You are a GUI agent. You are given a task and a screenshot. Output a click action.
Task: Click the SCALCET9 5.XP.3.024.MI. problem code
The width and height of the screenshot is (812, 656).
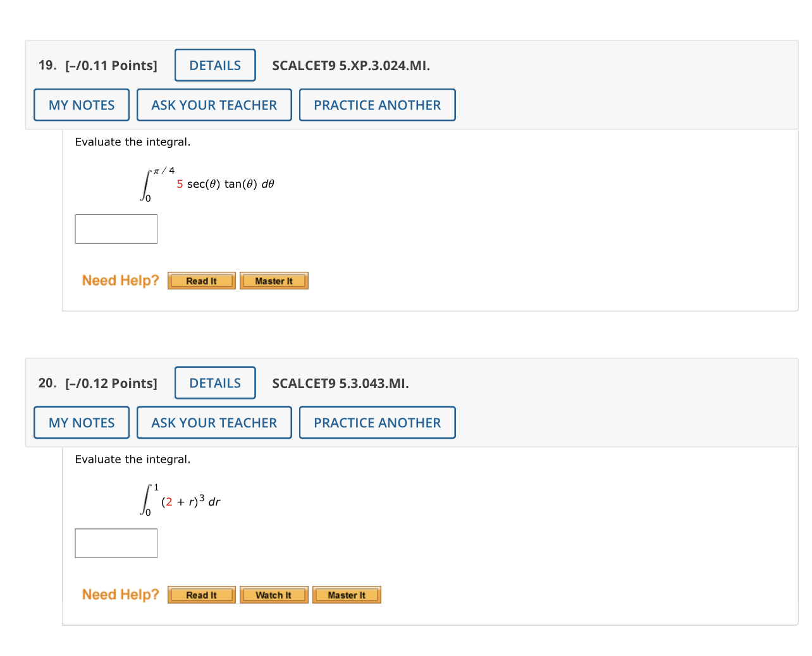pos(351,66)
